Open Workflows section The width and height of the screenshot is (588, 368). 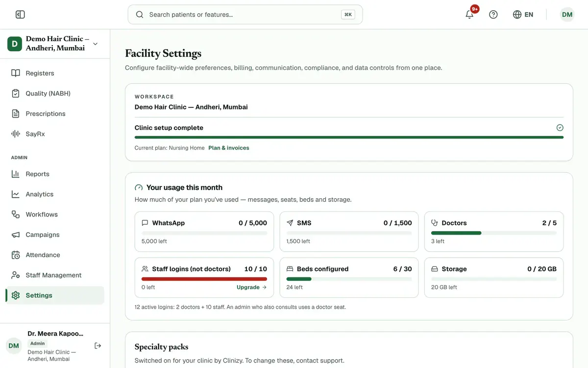click(x=55, y=214)
